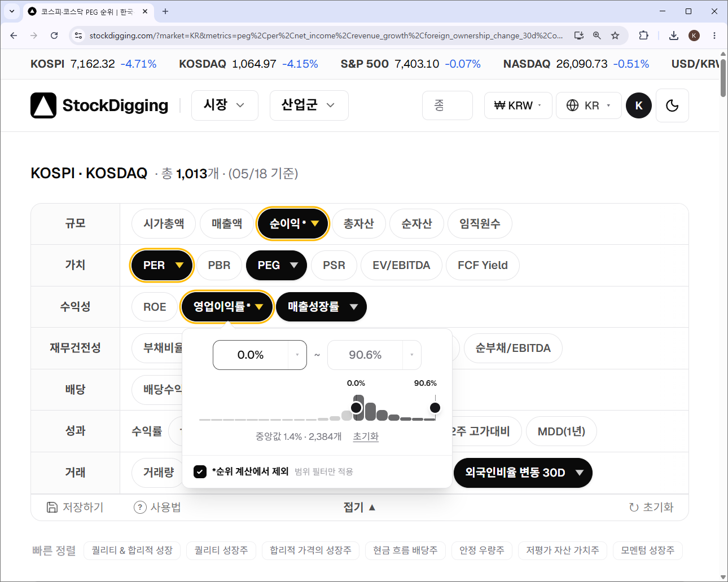
Task: Toggle the 순부채/EBITDA metric chip
Action: 513,348
